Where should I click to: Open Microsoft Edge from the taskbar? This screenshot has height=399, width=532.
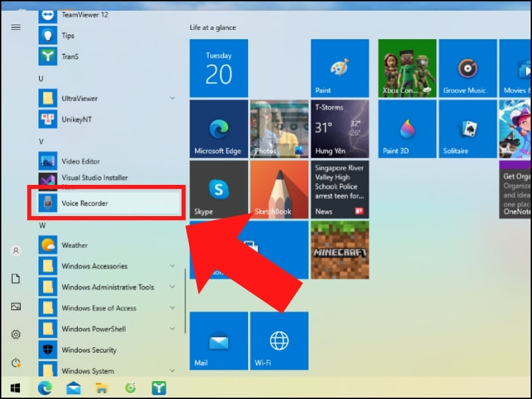[45, 388]
